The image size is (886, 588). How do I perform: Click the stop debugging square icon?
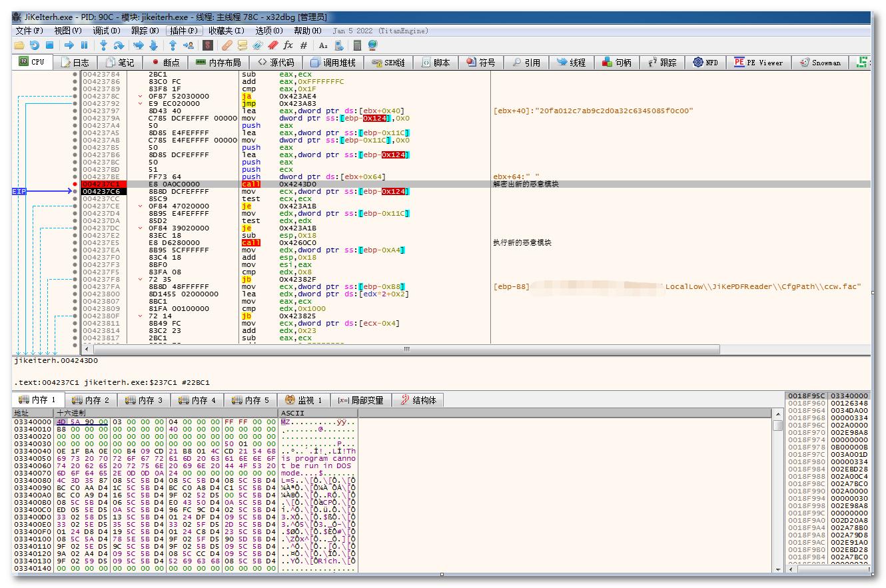[49, 45]
